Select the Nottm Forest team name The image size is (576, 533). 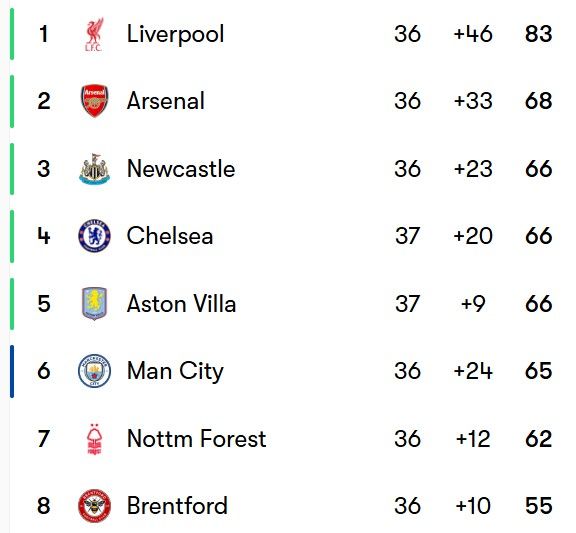[196, 439]
